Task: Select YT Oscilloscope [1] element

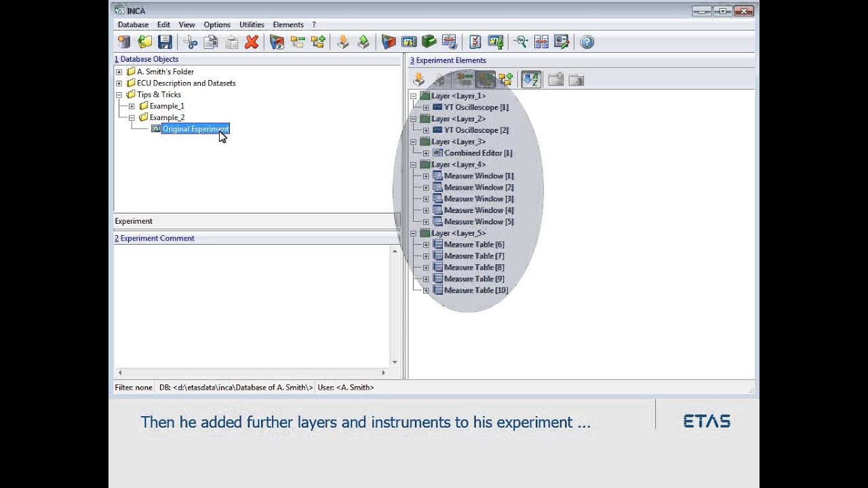Action: point(476,107)
